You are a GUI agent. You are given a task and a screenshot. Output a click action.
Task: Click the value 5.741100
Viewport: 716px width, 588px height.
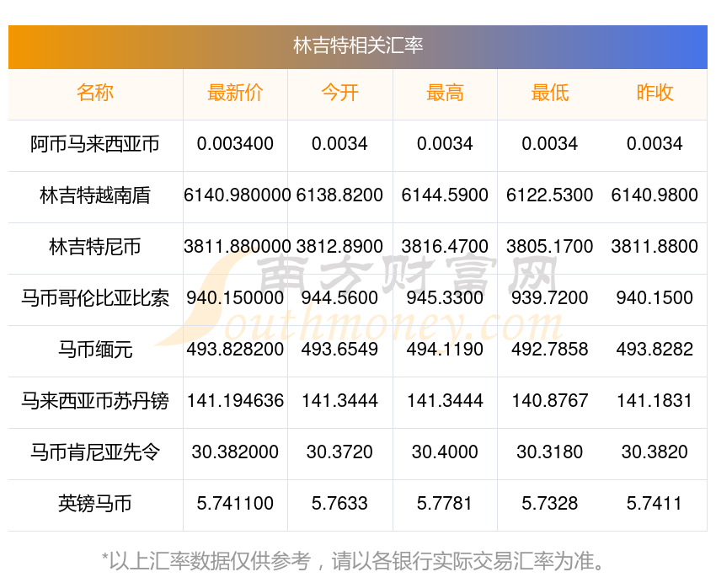point(235,504)
